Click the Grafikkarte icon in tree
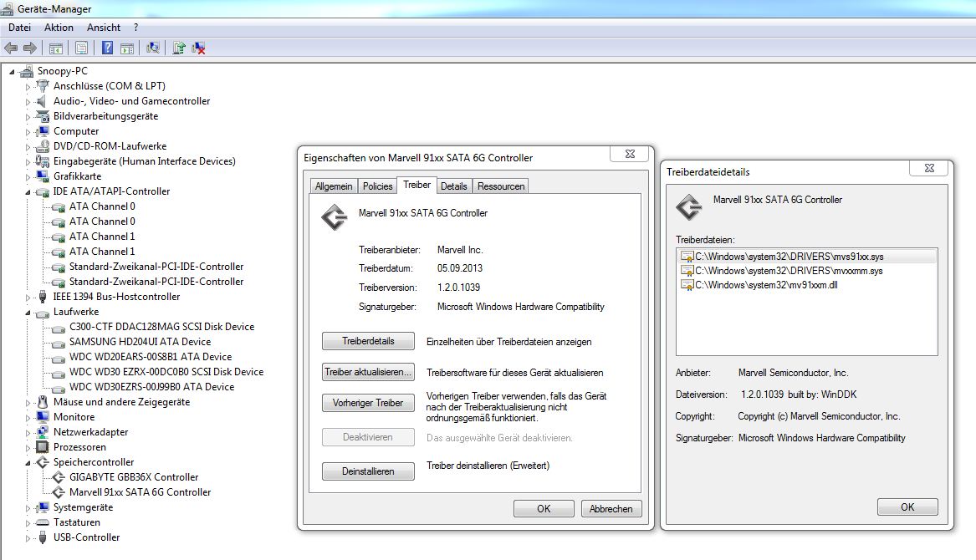 click(43, 176)
